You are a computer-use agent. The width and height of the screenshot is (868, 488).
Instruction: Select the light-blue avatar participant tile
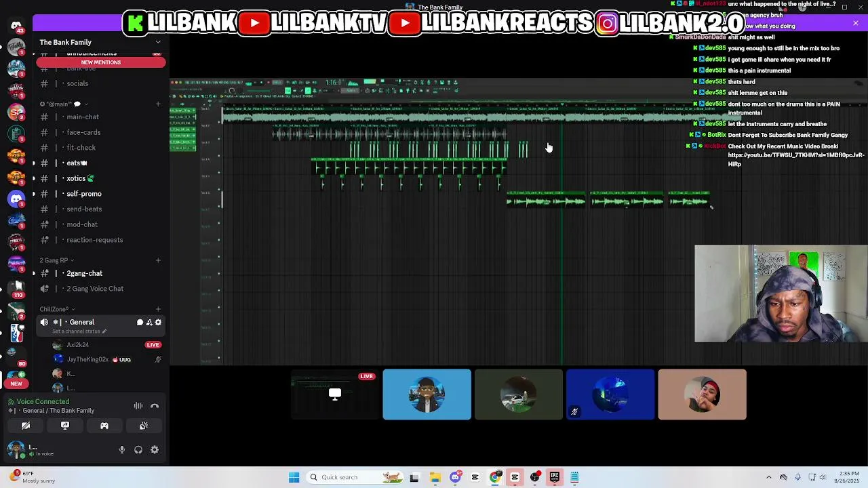click(427, 394)
